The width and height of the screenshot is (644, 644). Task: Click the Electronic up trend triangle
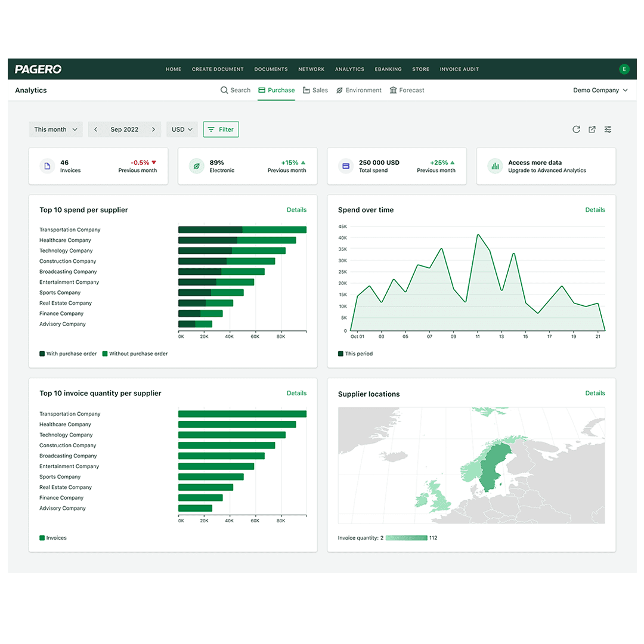coord(303,163)
